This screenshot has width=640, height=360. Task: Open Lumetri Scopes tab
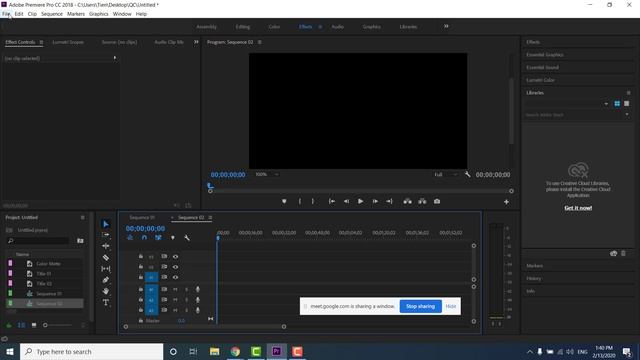point(68,42)
